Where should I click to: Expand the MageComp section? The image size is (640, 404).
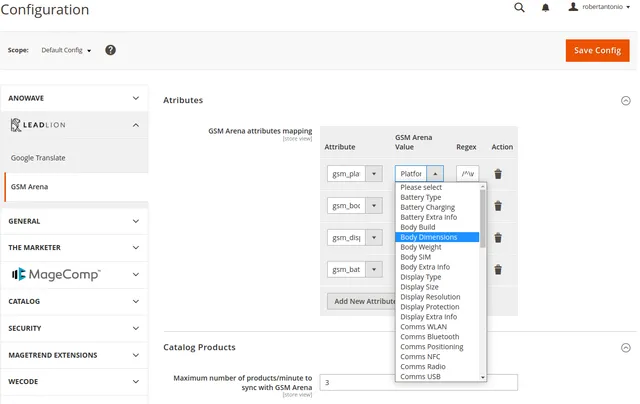click(x=74, y=275)
